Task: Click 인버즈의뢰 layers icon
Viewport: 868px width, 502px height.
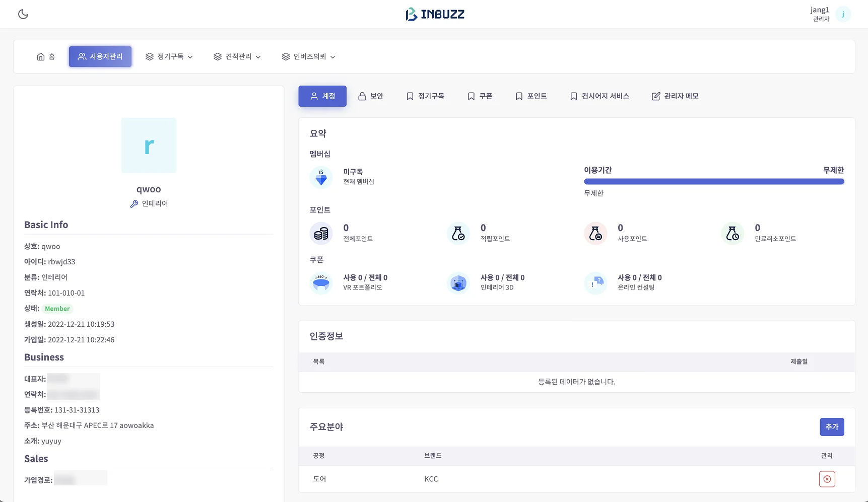Action: pyautogui.click(x=286, y=57)
